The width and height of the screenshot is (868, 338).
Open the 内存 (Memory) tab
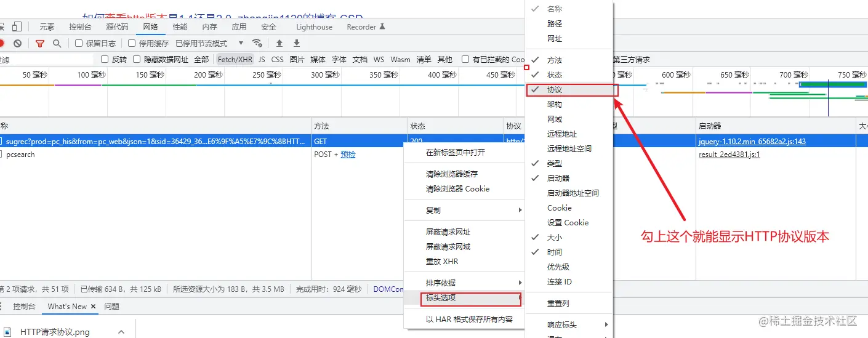click(x=209, y=26)
